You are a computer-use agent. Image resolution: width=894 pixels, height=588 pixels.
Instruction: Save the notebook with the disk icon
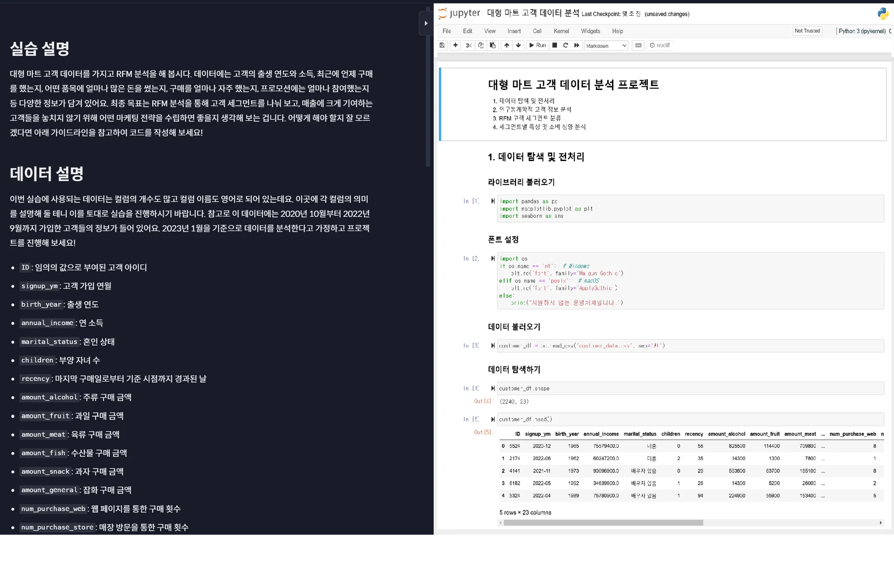442,45
